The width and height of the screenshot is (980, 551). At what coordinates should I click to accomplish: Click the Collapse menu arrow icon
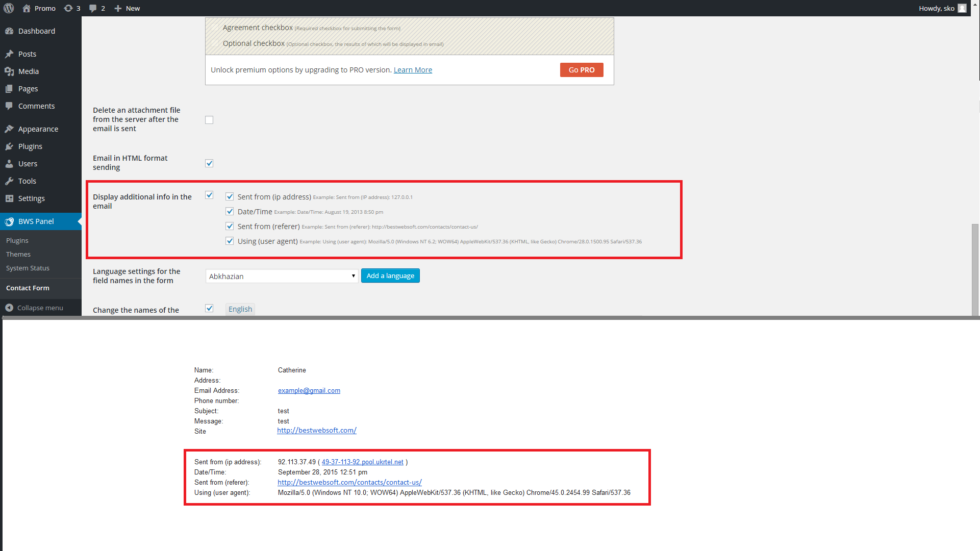9,308
